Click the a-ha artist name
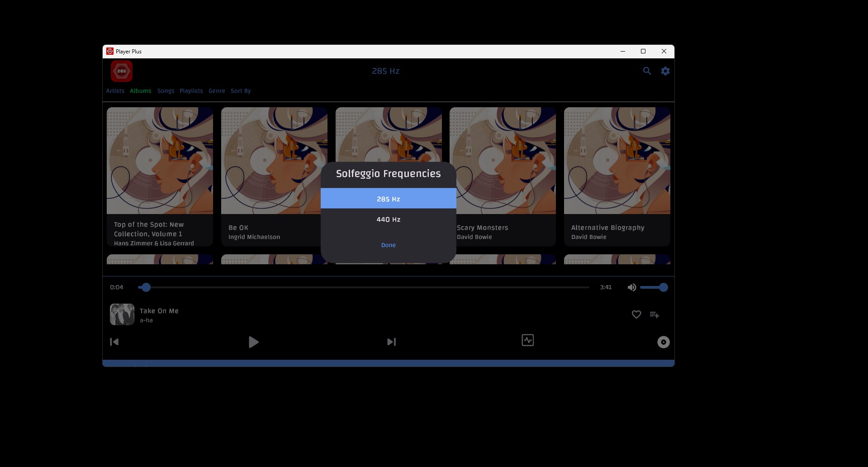The height and width of the screenshot is (467, 868). pos(146,320)
